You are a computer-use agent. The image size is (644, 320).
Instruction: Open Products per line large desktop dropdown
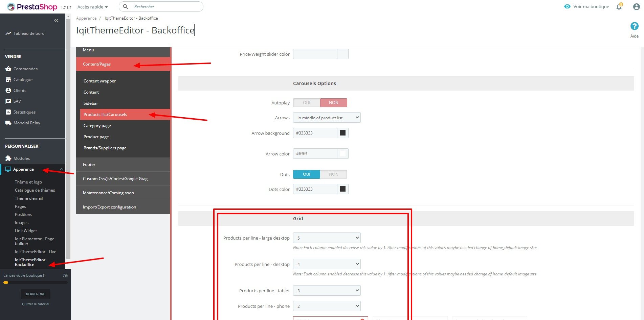(x=327, y=238)
